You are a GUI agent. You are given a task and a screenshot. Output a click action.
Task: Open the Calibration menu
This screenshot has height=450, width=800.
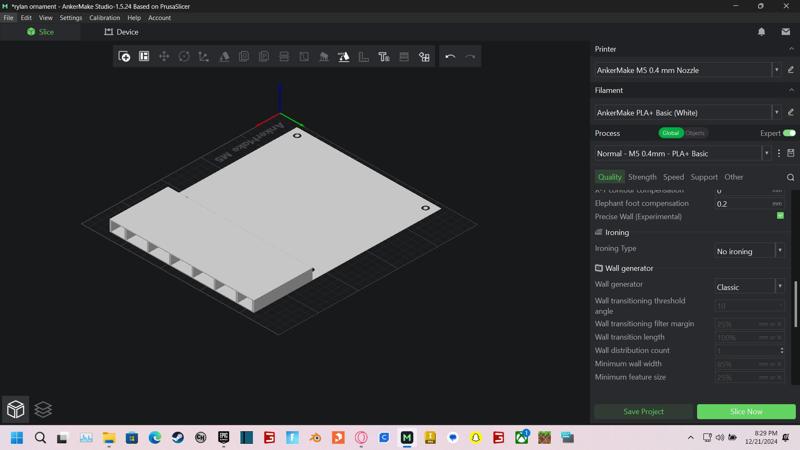[104, 18]
